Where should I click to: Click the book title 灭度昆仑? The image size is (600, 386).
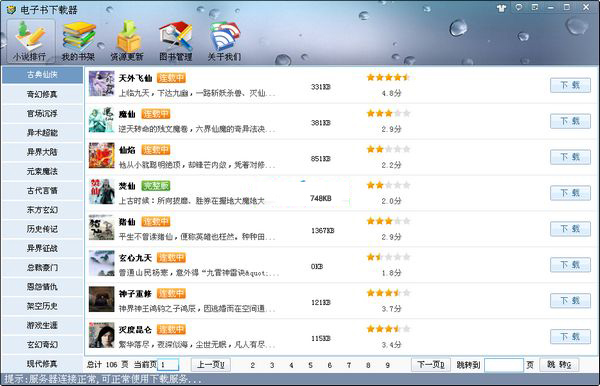pyautogui.click(x=135, y=330)
